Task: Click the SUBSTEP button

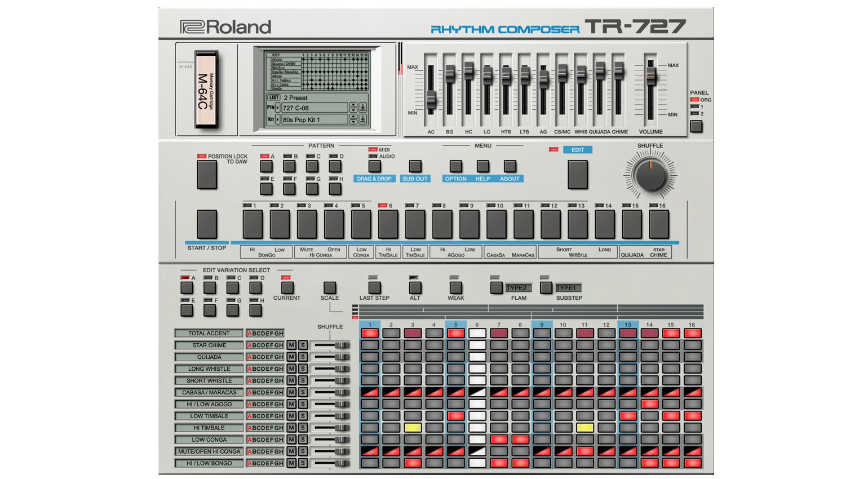Action: tap(546, 288)
